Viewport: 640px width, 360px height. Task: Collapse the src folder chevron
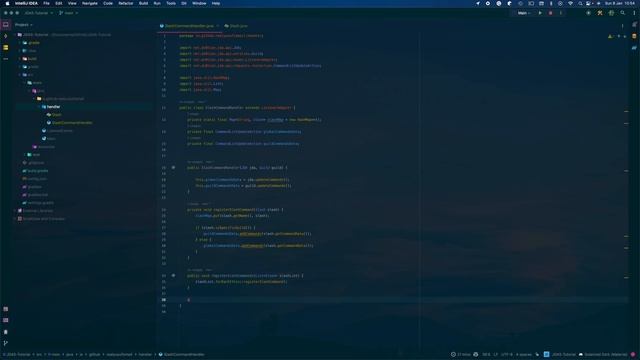point(20,75)
